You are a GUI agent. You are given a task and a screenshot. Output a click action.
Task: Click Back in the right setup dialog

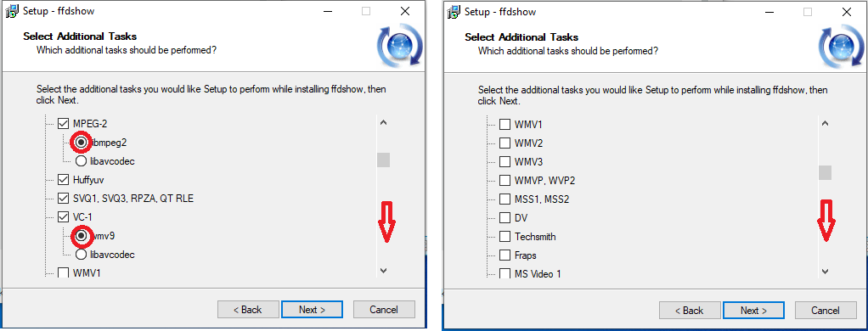[690, 310]
